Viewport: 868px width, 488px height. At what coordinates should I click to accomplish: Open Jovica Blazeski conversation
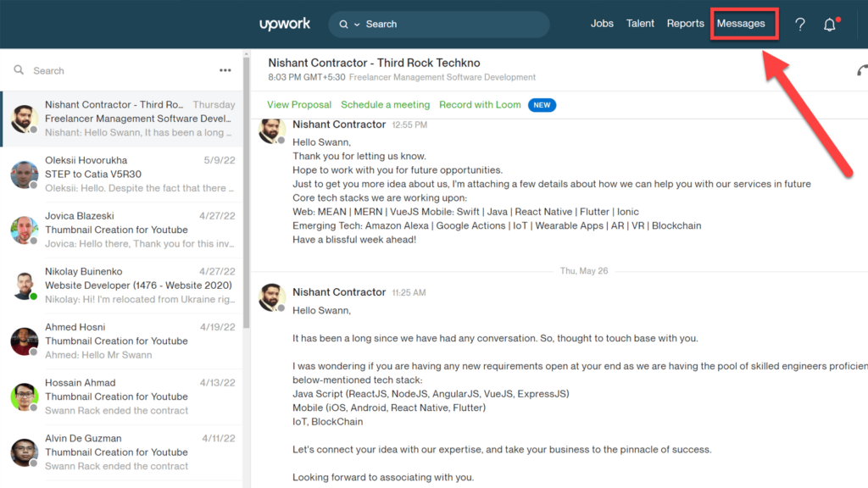pyautogui.click(x=122, y=230)
